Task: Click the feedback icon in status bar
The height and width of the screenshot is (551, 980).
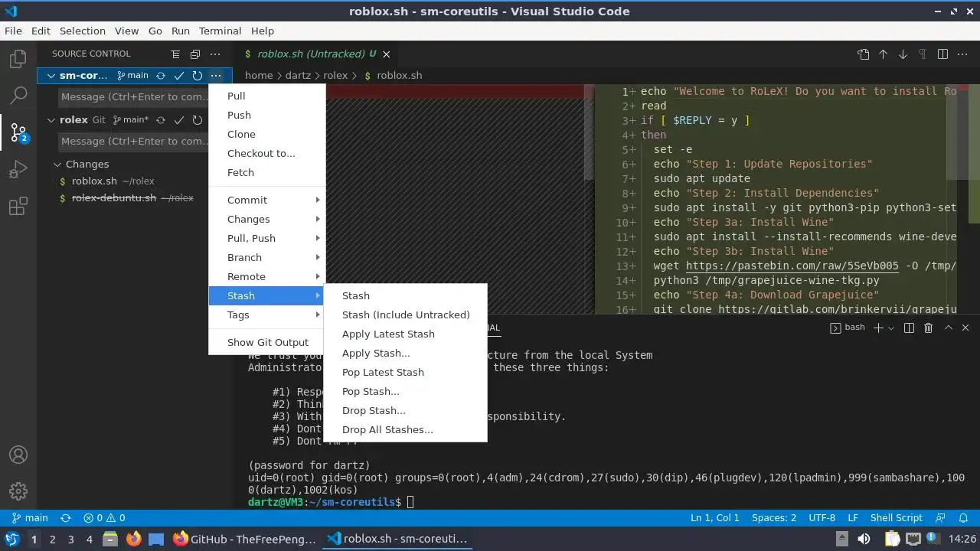Action: tap(941, 518)
